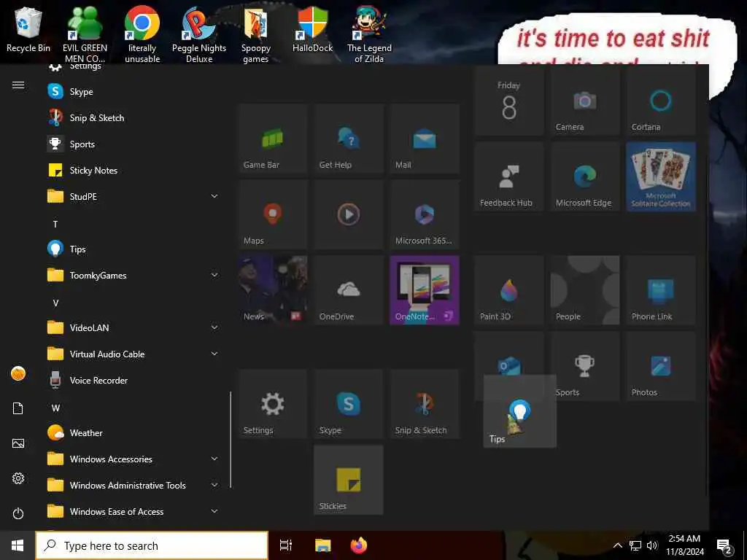747x560 pixels.
Task: Open the Mail tile
Action: click(x=425, y=139)
